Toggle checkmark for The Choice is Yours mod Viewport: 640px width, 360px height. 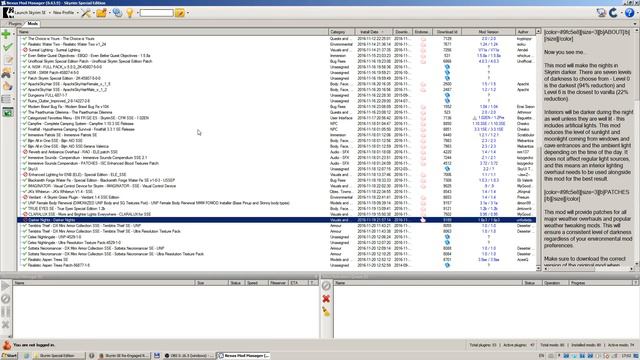pos(25,39)
